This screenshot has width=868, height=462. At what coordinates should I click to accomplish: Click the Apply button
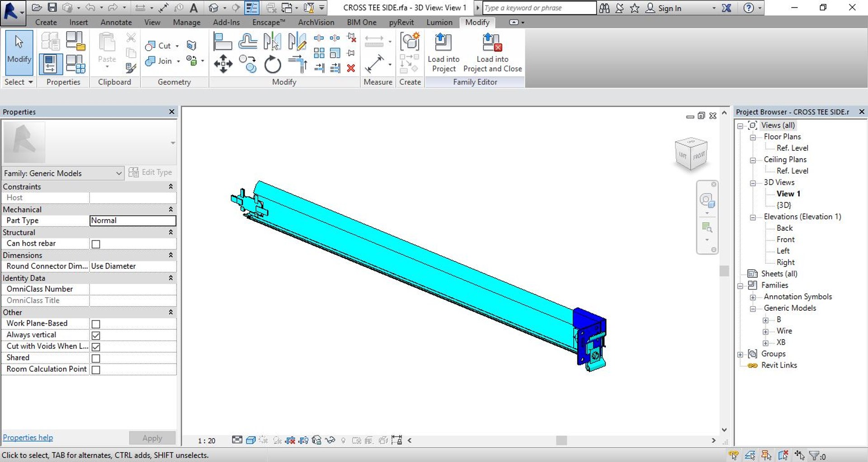click(x=152, y=438)
